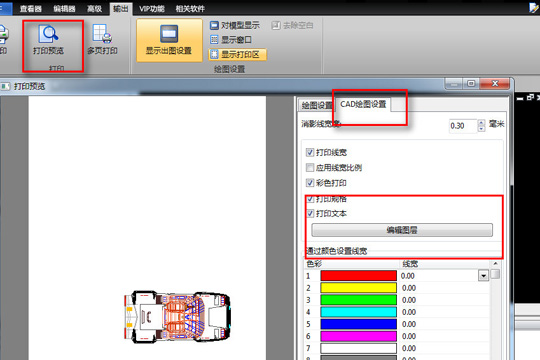Screen dimensions: 540x360
Task: Enable the 应用线宽比例 checkbox
Action: pyautogui.click(x=310, y=168)
